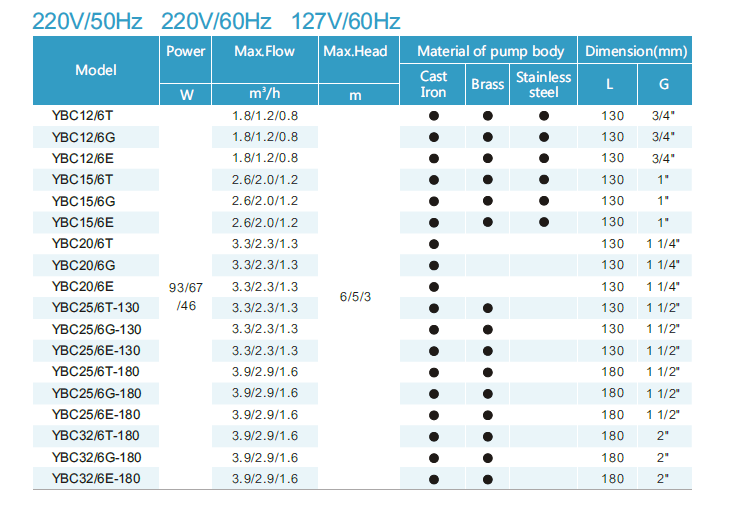731x508 pixels.
Task: Click the Brass dot in YBC25/6T-130 row
Action: (x=488, y=308)
